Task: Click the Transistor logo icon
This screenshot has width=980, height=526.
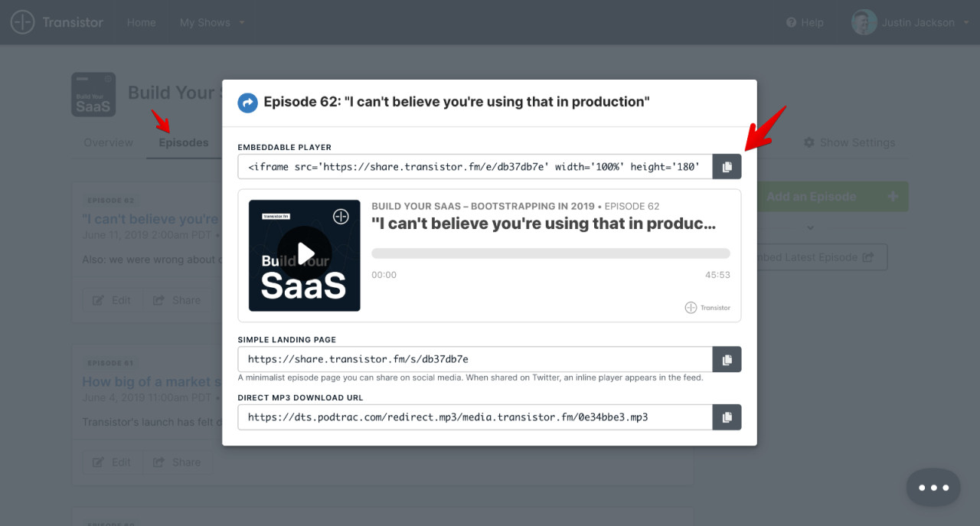Action: [22, 22]
